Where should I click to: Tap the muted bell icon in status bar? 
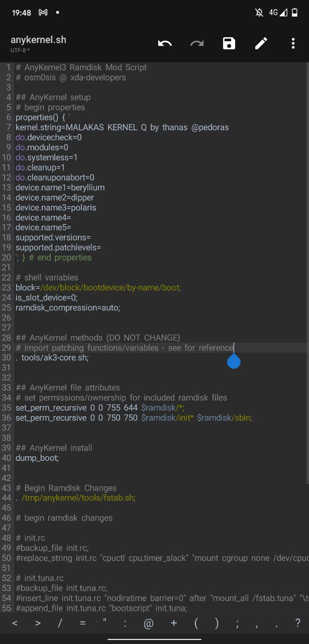click(x=259, y=13)
